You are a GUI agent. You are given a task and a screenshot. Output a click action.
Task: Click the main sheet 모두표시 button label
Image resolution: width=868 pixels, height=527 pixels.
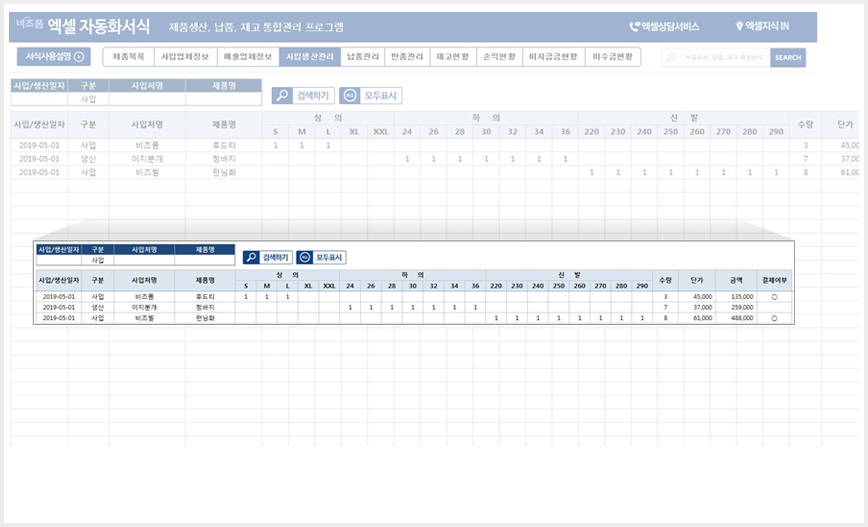[x=380, y=96]
